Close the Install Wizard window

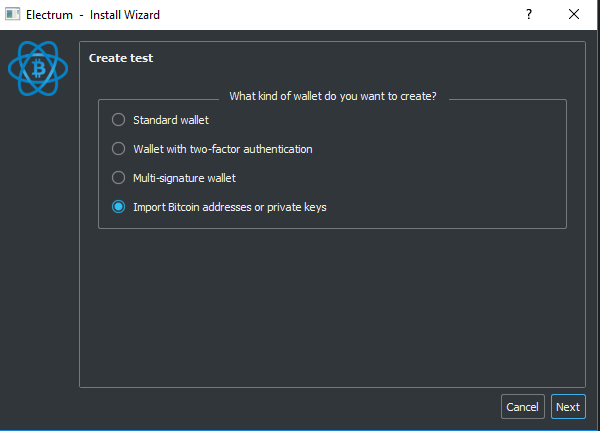573,15
